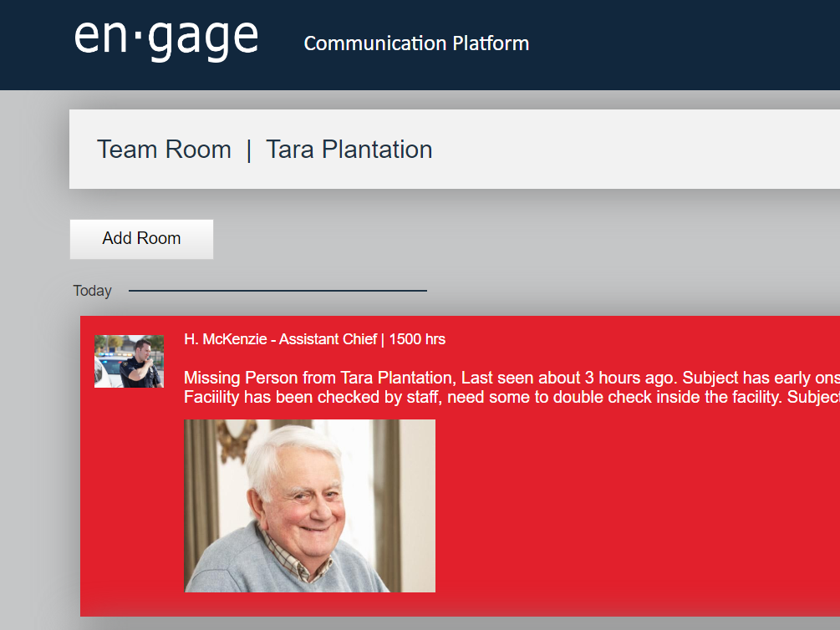The image size is (840, 630).
Task: Click blank area of white title panel
Action: (x=635, y=150)
